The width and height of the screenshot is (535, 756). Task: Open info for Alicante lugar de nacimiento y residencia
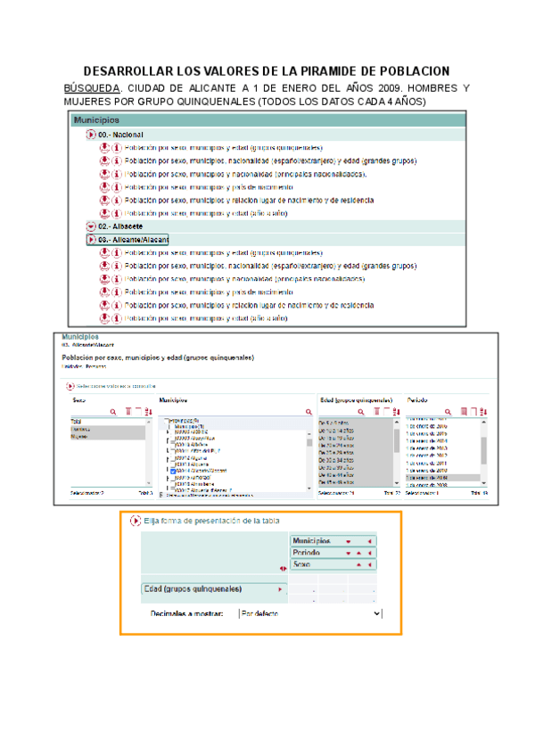(x=117, y=305)
